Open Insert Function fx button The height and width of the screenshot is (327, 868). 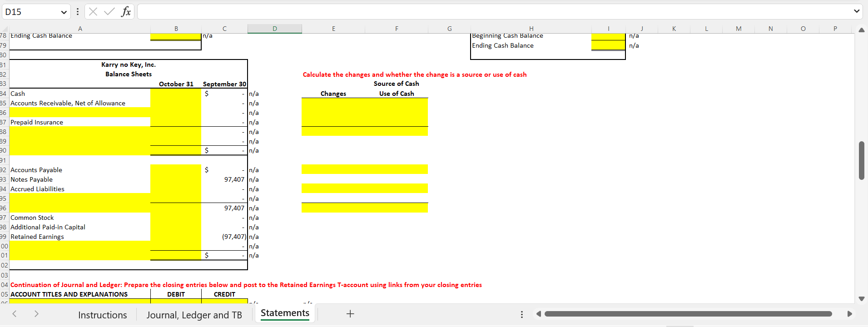126,12
